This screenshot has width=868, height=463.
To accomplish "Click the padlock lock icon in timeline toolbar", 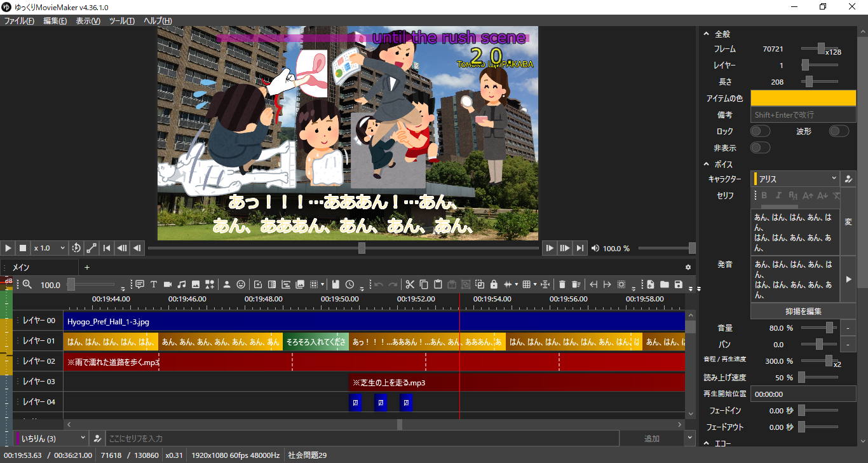I will tap(494, 284).
